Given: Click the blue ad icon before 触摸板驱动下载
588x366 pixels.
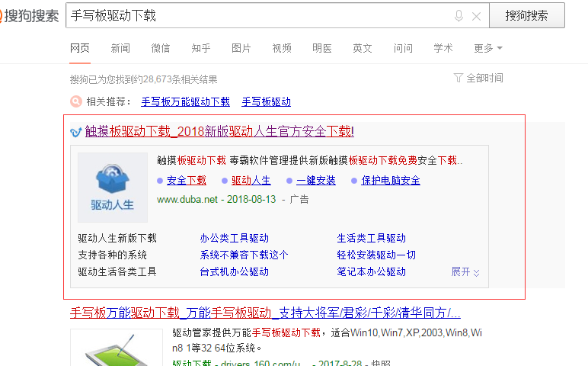Looking at the screenshot, I should (x=75, y=131).
